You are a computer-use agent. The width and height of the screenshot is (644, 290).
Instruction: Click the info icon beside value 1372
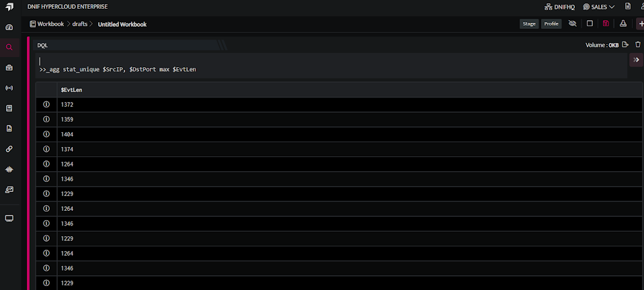click(x=46, y=105)
